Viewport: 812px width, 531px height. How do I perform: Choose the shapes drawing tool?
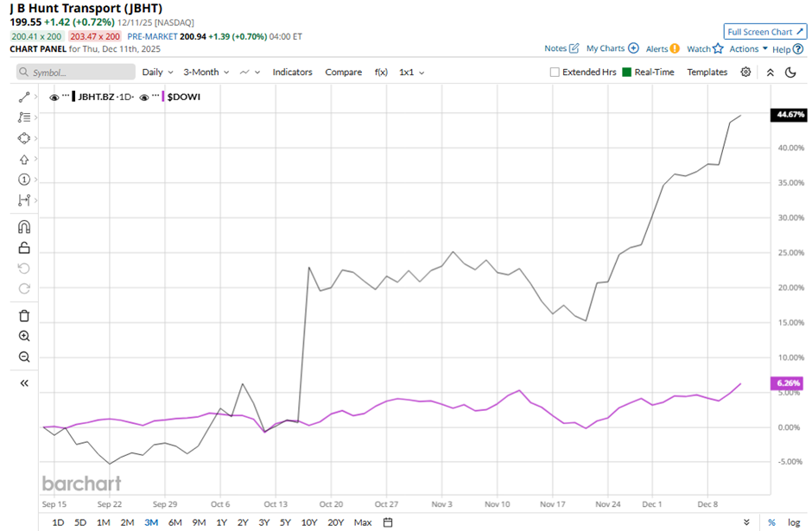pos(24,138)
